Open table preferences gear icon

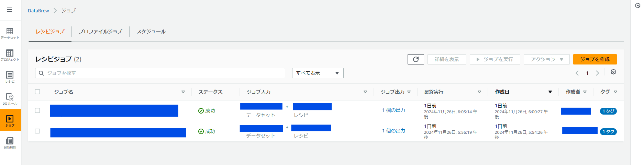[613, 72]
